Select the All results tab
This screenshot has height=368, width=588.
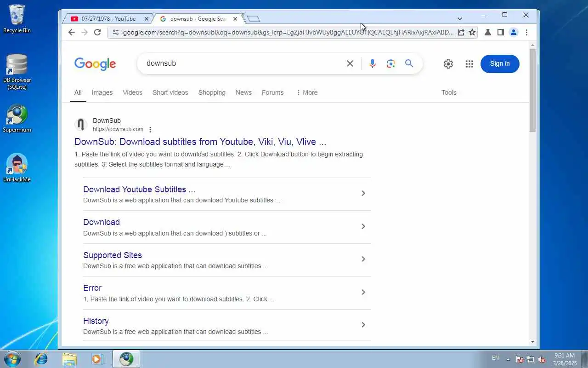click(x=78, y=92)
